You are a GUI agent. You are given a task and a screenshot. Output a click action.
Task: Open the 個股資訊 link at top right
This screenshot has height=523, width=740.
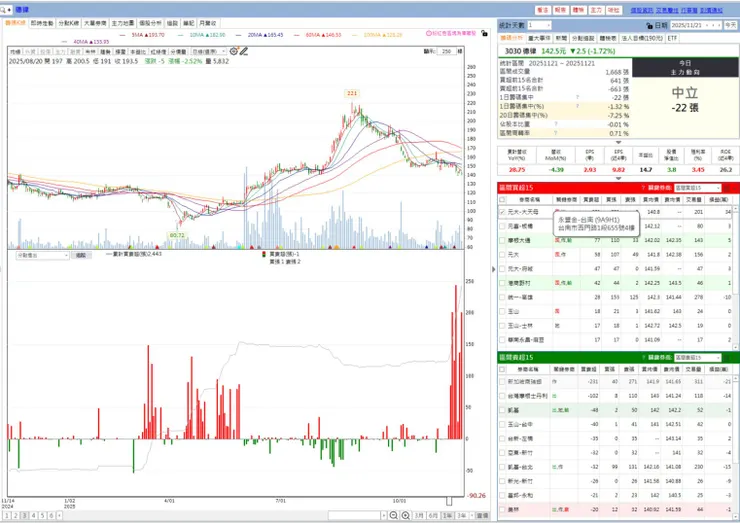tap(642, 10)
